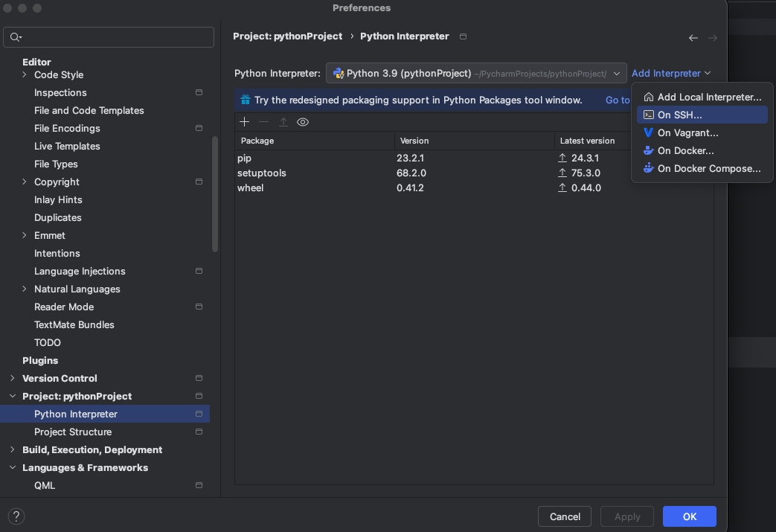Click the OK button
776x532 pixels.
[690, 516]
